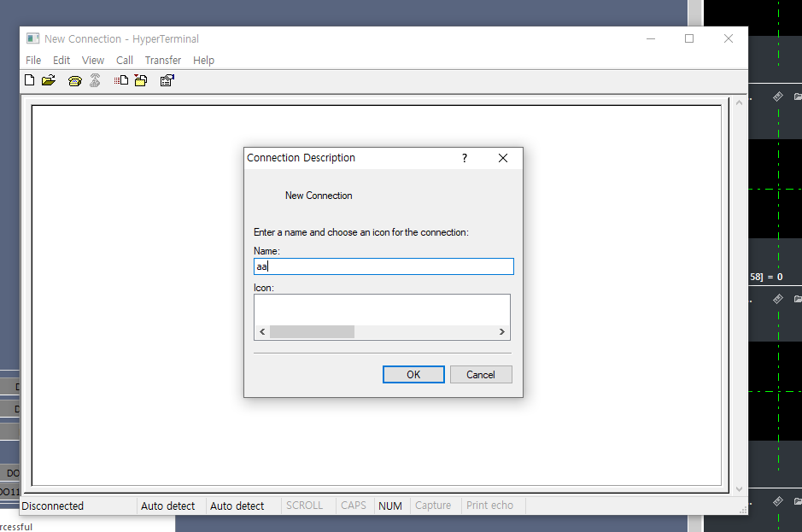Maximize the HyperTerminal window
The width and height of the screenshot is (802, 532).
tap(689, 39)
